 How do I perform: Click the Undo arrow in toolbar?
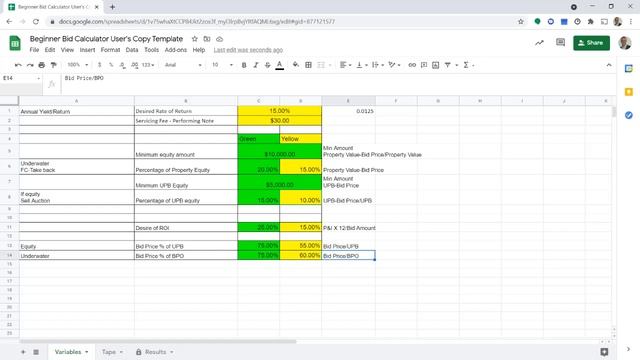tap(18, 65)
